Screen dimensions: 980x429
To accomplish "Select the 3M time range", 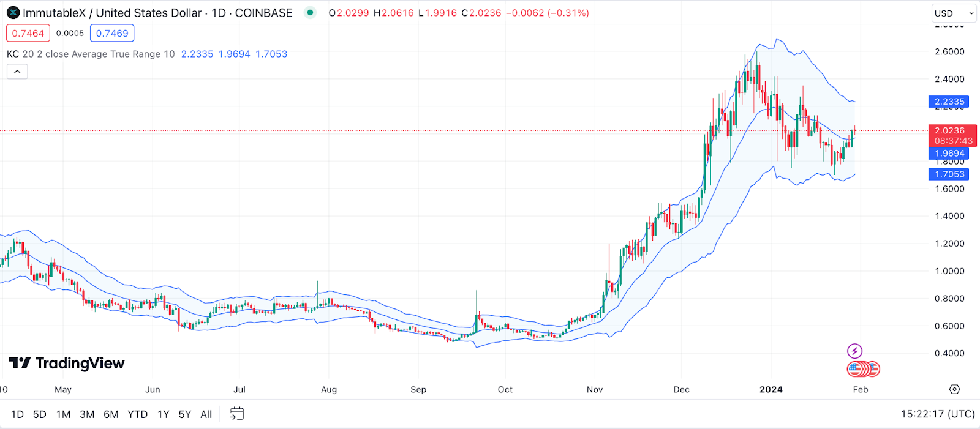I will point(87,414).
